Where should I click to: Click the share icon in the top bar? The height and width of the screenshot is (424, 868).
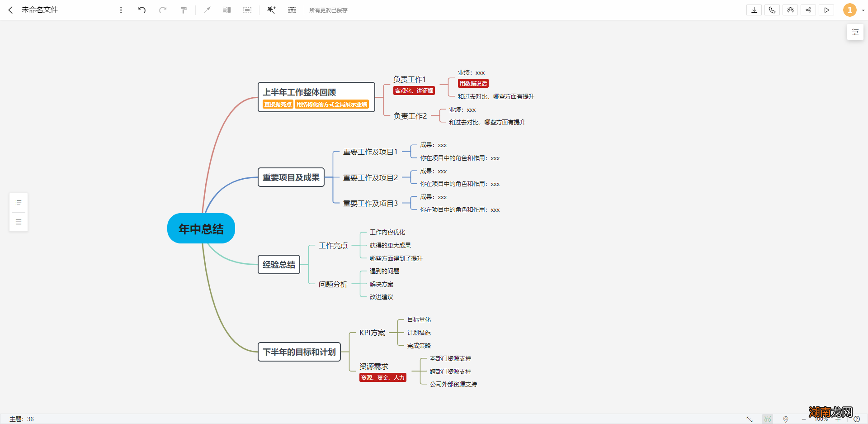(x=808, y=10)
